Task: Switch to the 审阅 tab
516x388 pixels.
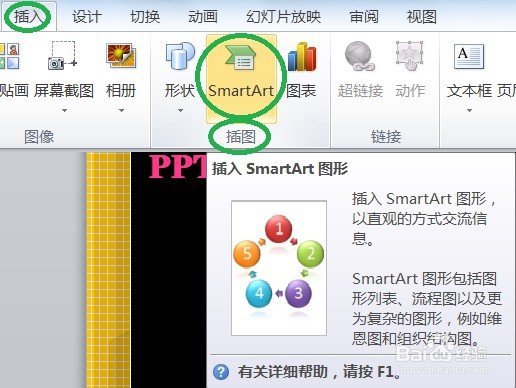Action: pyautogui.click(x=364, y=17)
